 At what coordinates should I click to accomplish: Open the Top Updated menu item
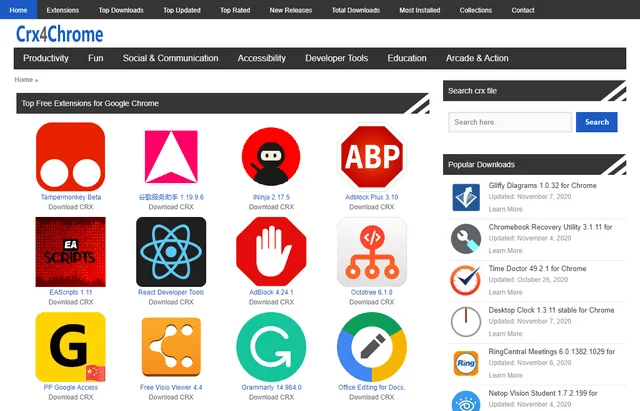(x=182, y=10)
